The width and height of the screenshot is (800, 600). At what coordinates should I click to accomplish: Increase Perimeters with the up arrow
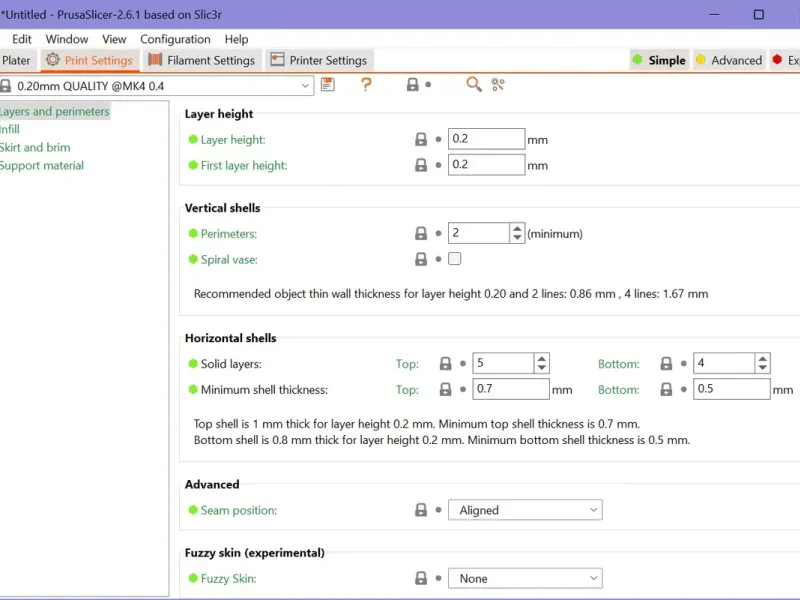517,229
